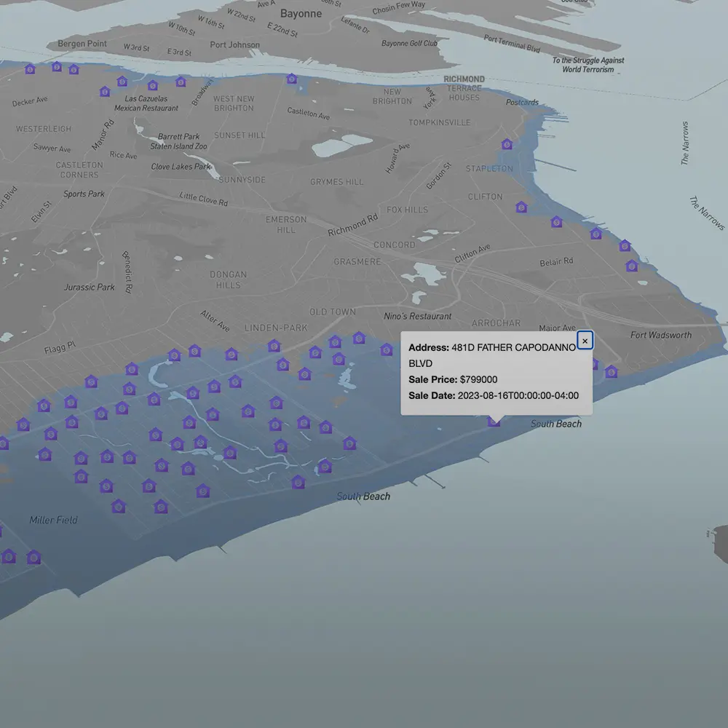Select the house marker beside Stapleton label
Image resolution: width=728 pixels, height=728 pixels.
pyautogui.click(x=507, y=145)
